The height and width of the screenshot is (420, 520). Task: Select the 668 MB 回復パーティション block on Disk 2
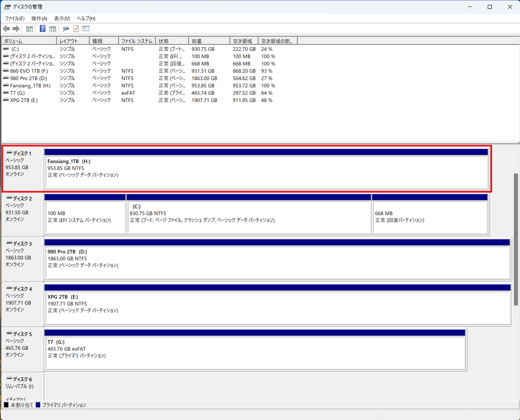[430, 214]
